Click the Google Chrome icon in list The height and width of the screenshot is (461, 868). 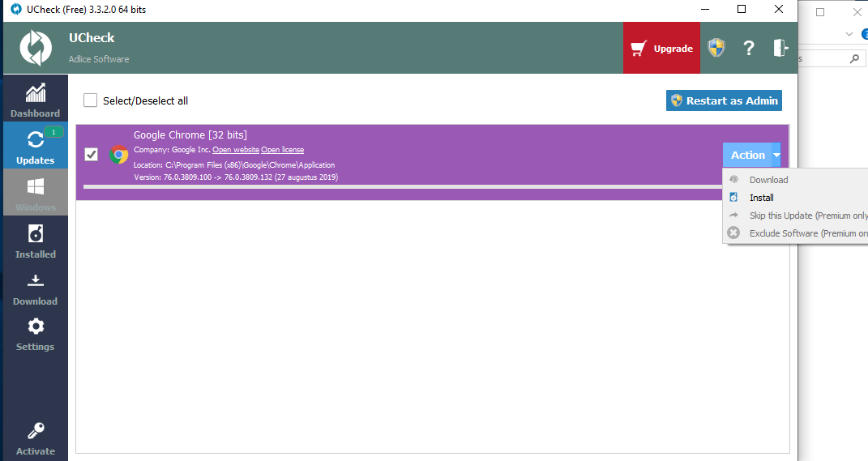pos(118,155)
